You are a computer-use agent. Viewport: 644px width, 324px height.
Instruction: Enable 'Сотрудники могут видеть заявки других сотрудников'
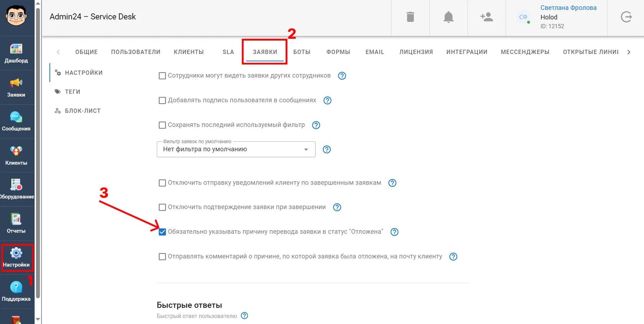pyautogui.click(x=162, y=76)
